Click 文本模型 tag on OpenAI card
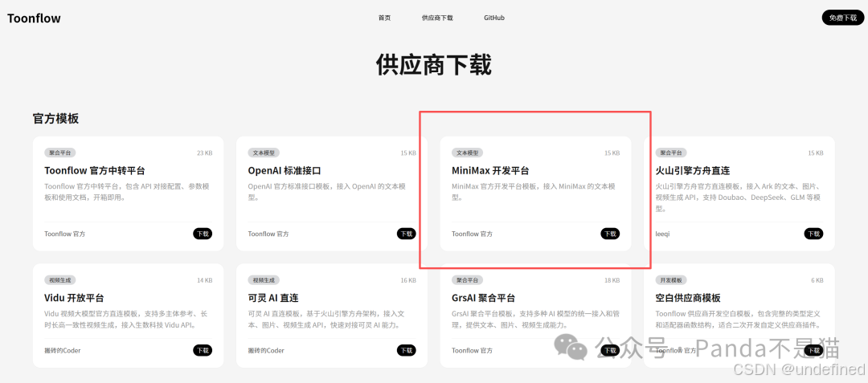 [264, 153]
